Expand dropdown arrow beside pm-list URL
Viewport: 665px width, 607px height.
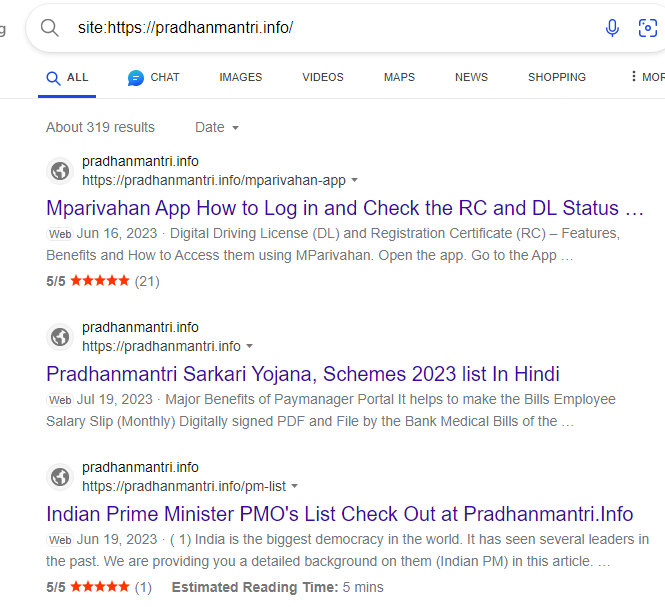point(294,487)
